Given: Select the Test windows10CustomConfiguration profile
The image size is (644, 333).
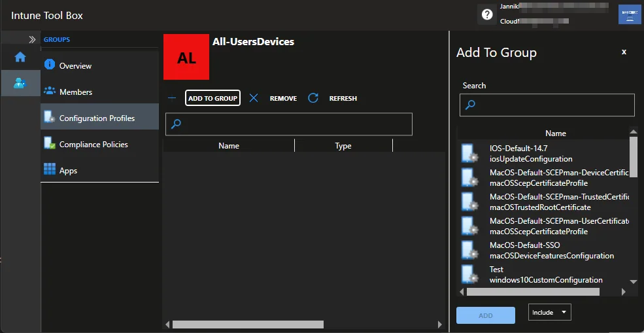Looking at the screenshot, I should [x=543, y=275].
